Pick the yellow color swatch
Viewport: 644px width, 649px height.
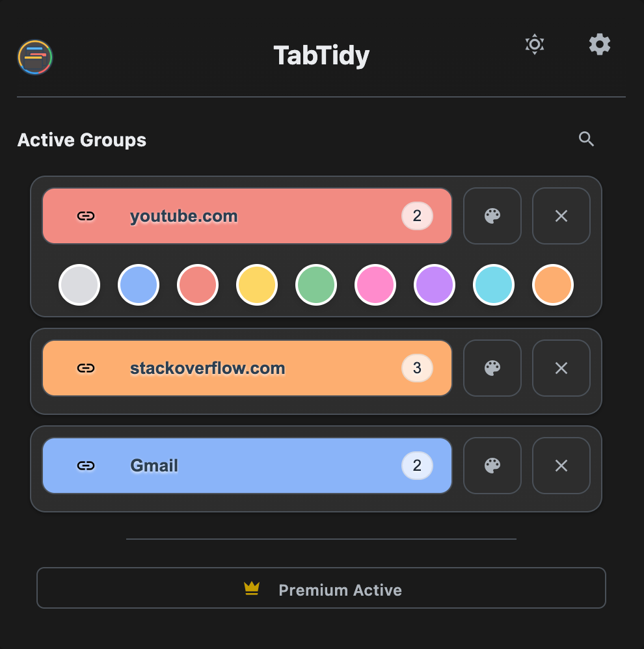pos(257,285)
